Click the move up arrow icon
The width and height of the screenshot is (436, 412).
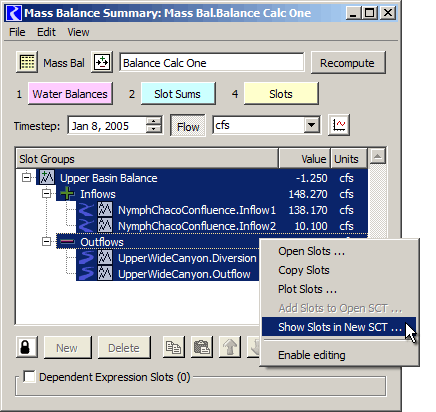coord(230,347)
